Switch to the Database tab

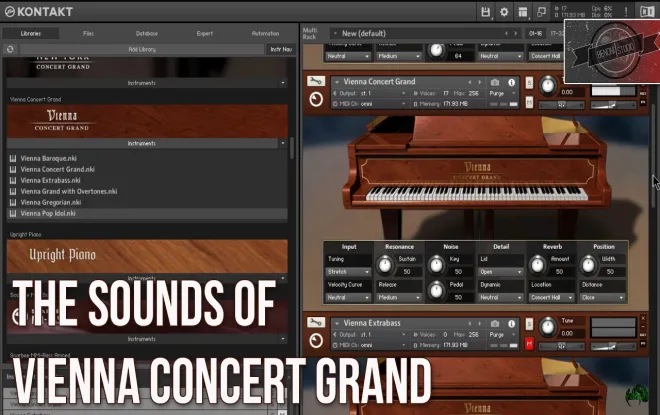point(146,33)
